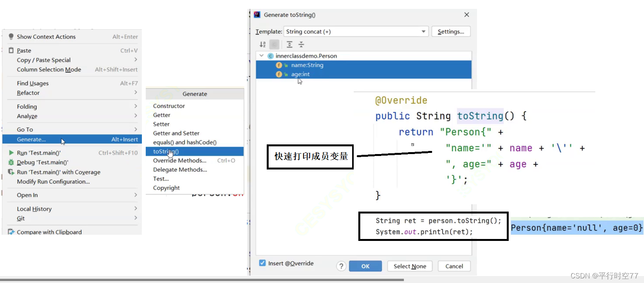Click the field icon beside name:String
The image size is (644, 283).
pyautogui.click(x=279, y=65)
